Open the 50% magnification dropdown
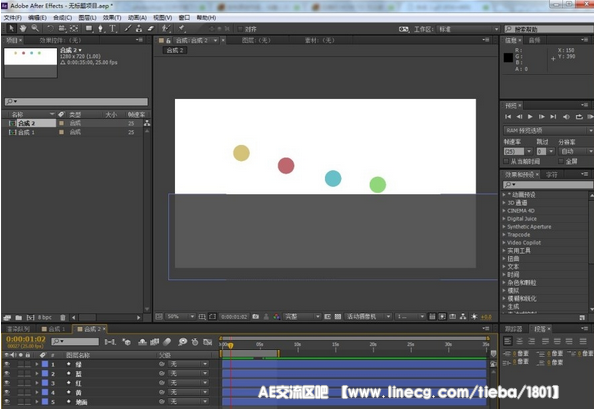Image resolution: width=594 pixels, height=409 pixels. 181,317
